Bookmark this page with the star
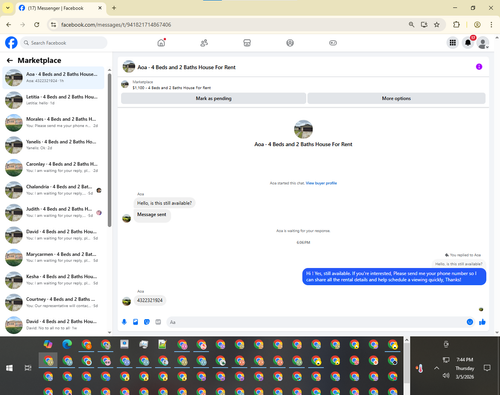This screenshot has width=500, height=395. pyautogui.click(x=437, y=25)
